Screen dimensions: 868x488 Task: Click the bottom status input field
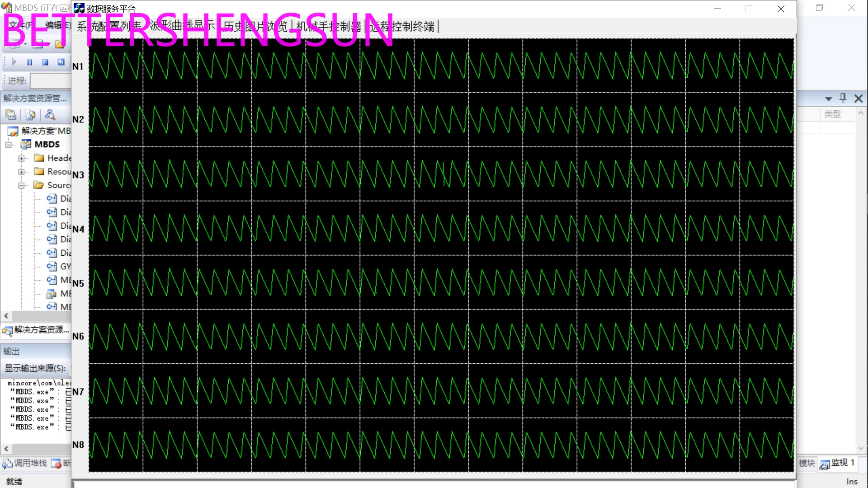click(433, 484)
